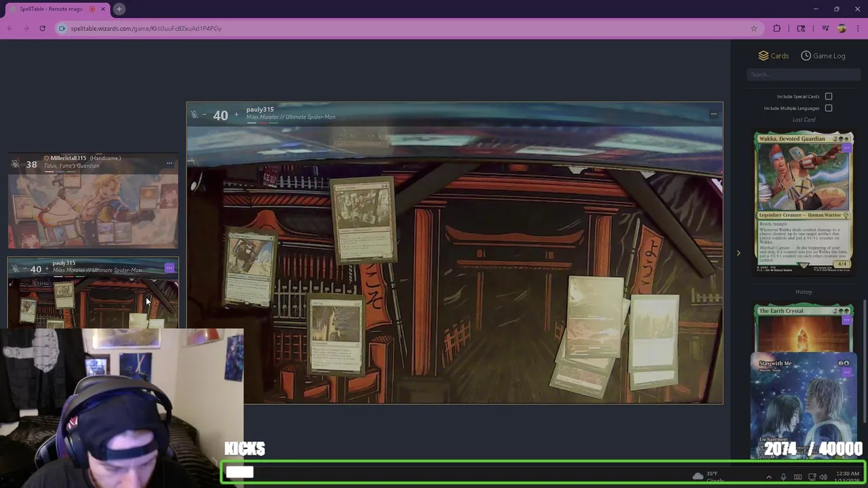The width and height of the screenshot is (868, 488).
Task: Click the pauly315 name in main view
Action: tap(260, 109)
